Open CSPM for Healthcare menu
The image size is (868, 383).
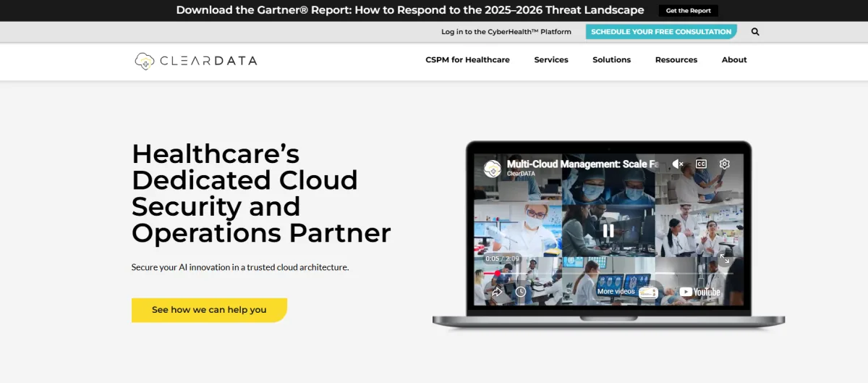pos(467,60)
